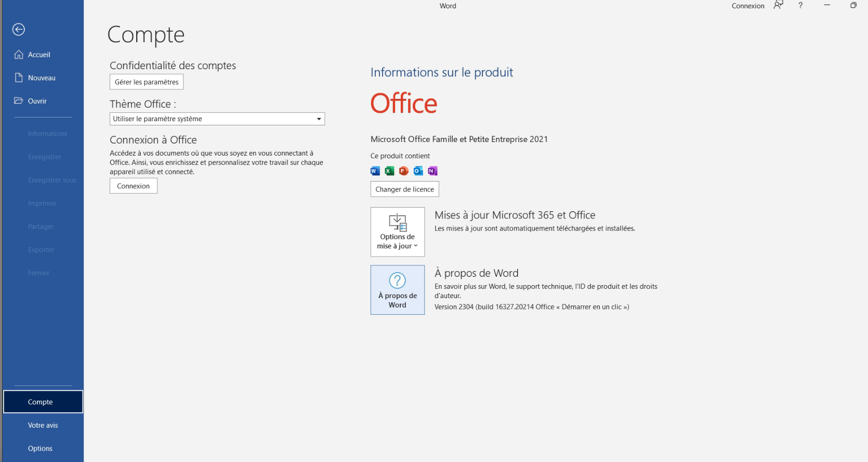Open Options in sidebar
868x462 pixels.
coord(40,448)
